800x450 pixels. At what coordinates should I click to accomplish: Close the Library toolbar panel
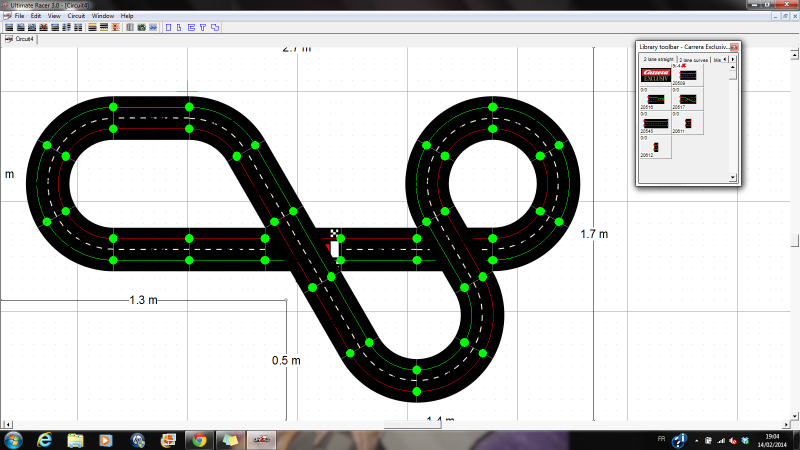tap(733, 47)
